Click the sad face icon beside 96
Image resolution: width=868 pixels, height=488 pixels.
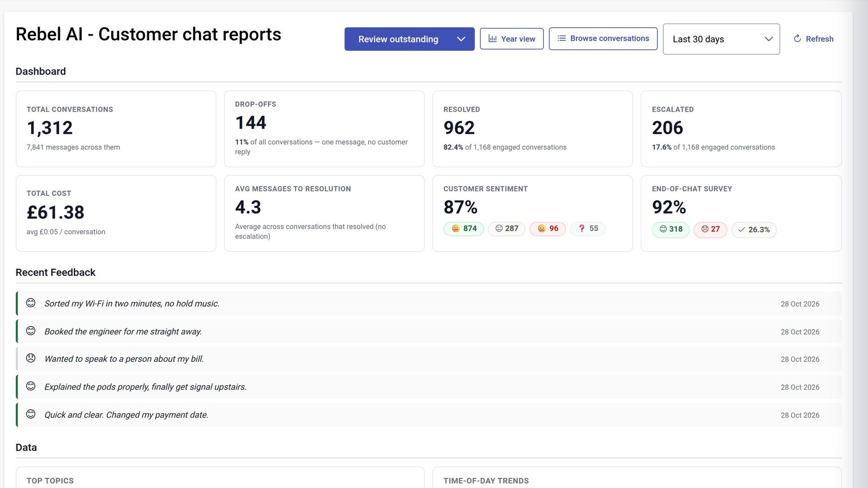[542, 229]
